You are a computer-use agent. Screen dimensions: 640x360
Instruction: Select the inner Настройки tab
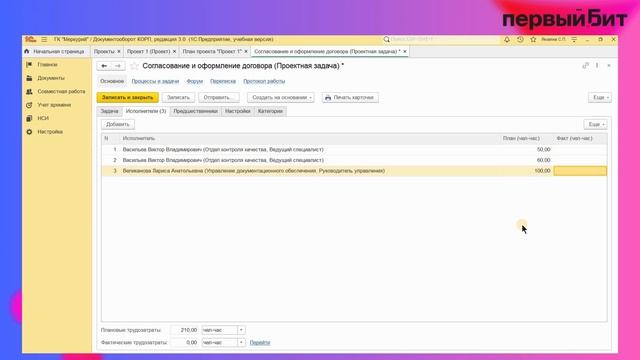coord(238,111)
